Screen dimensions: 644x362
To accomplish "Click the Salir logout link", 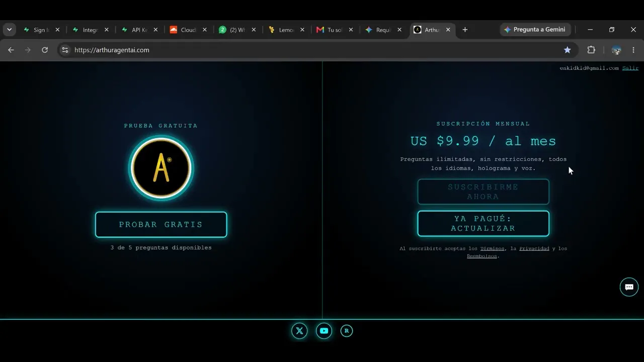I will [630, 68].
